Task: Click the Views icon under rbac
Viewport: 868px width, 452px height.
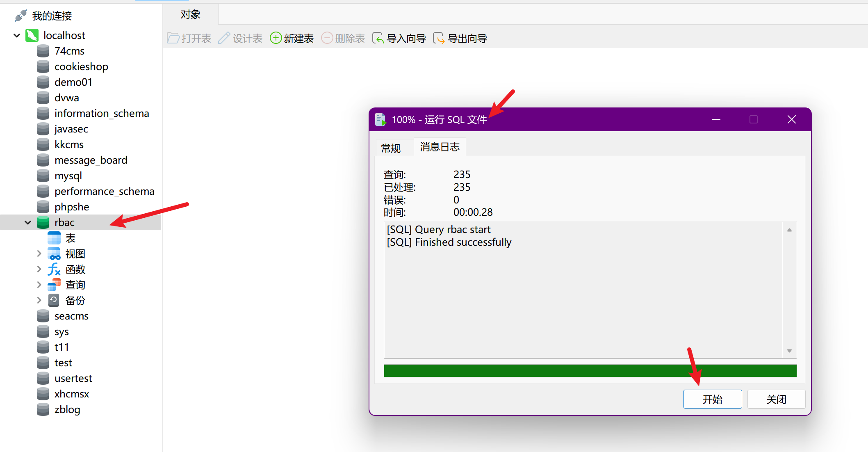Action: [x=54, y=254]
